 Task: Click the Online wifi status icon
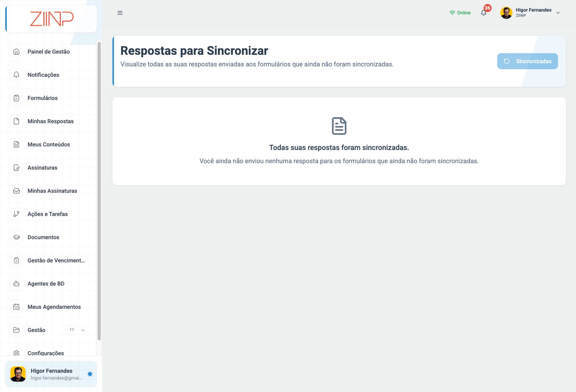[x=452, y=13]
